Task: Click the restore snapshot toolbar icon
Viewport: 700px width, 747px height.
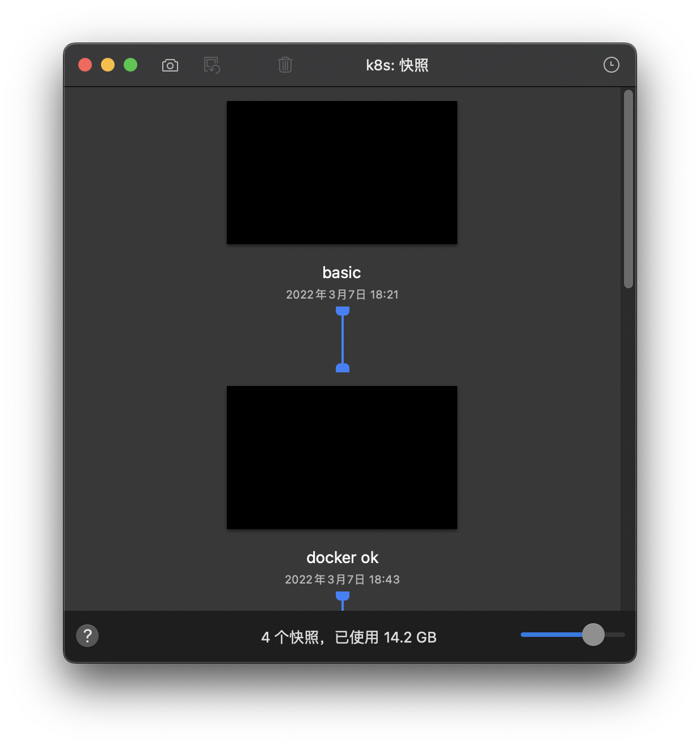Action: [x=212, y=65]
